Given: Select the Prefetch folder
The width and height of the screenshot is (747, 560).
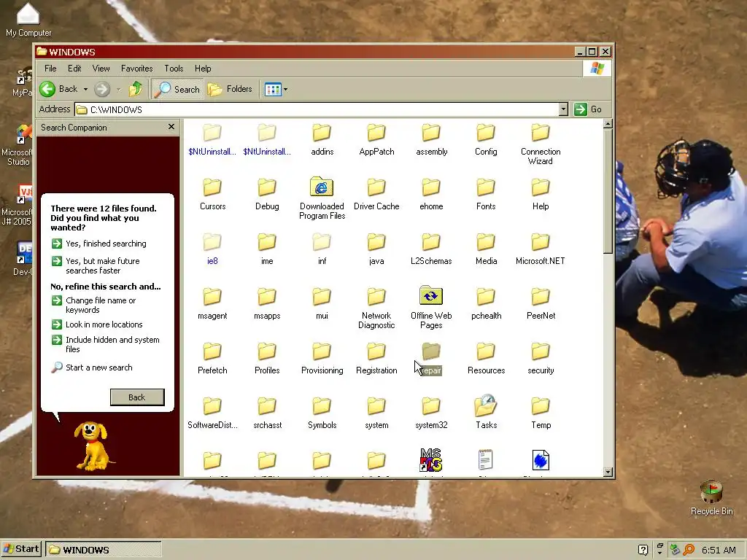Looking at the screenshot, I should click(x=212, y=359).
